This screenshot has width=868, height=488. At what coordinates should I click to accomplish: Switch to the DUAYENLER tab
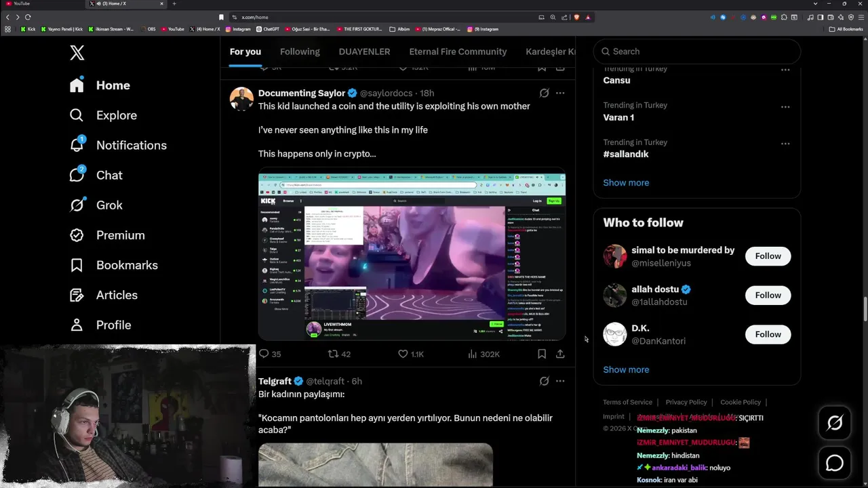364,52
